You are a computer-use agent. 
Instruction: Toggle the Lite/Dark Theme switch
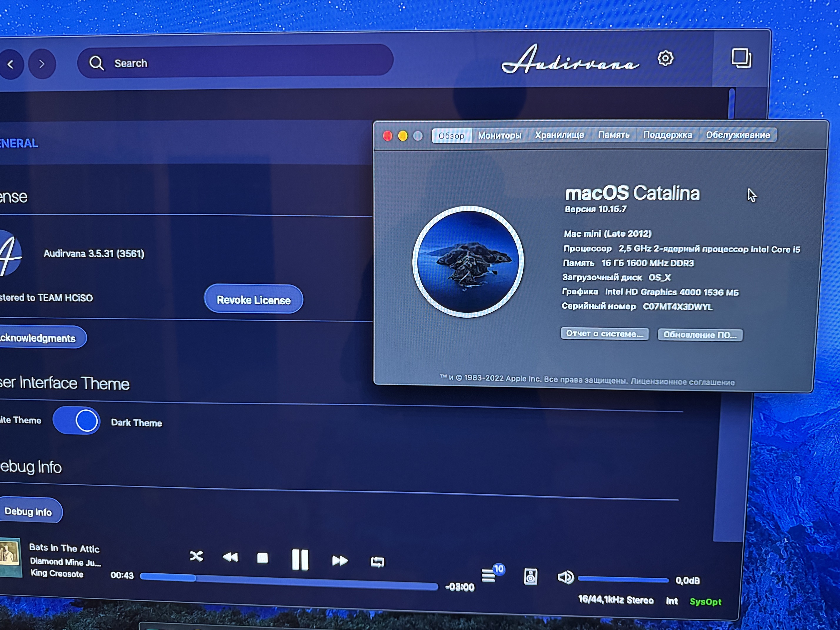[x=76, y=420]
